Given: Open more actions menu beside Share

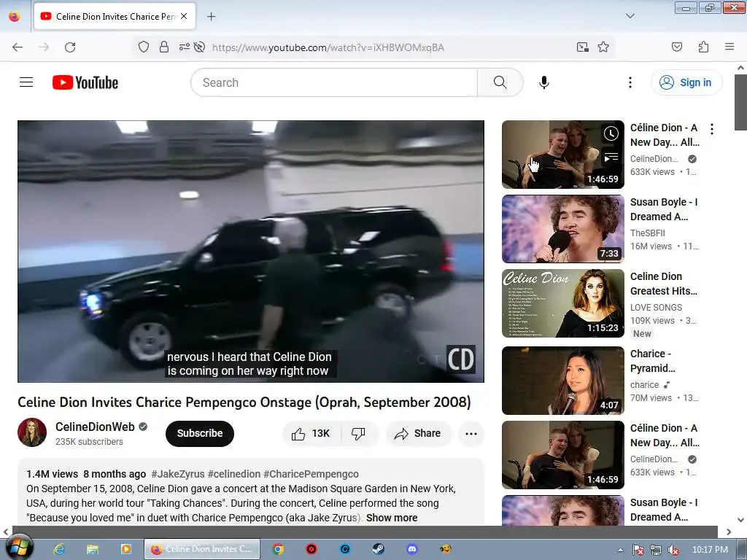Looking at the screenshot, I should coord(471,433).
